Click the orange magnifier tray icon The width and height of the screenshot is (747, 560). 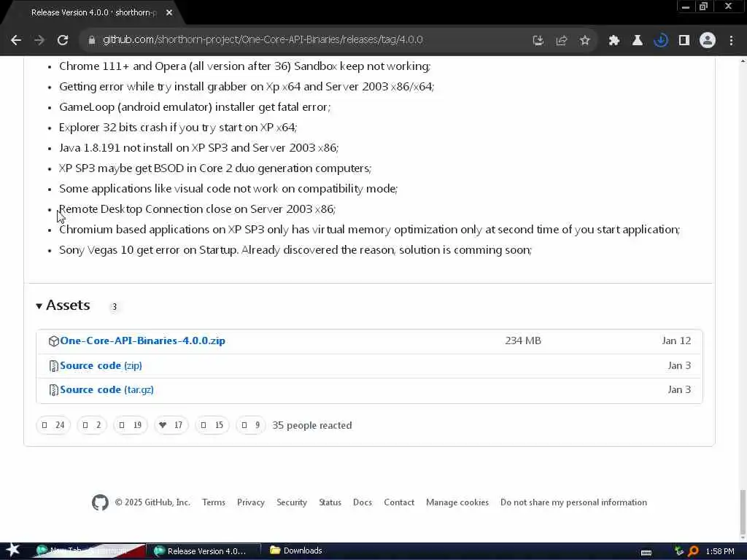[x=693, y=551]
